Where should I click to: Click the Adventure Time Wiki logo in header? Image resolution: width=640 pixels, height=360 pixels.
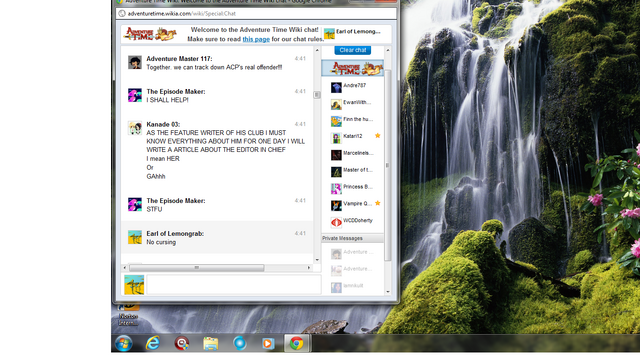point(150,34)
